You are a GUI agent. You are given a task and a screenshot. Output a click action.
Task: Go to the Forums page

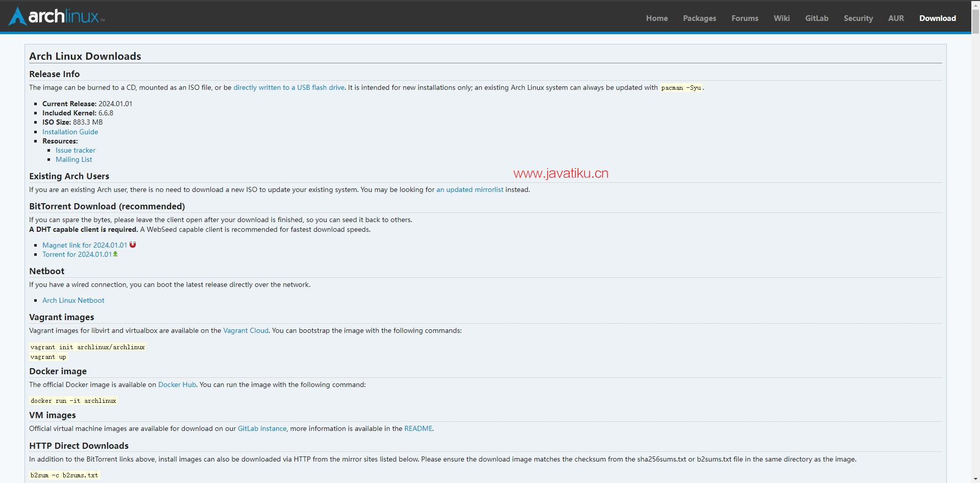(x=745, y=18)
